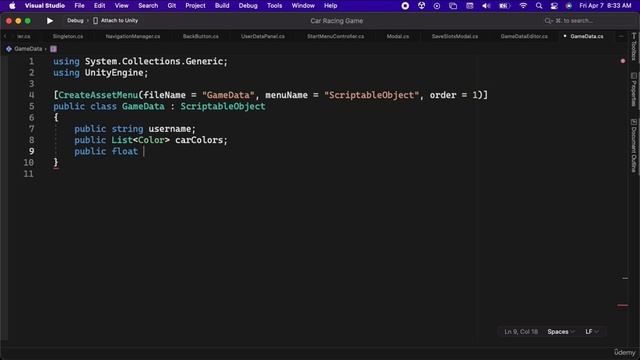
Task: Click the Ln 9, Col 18 position indicator
Action: (x=521, y=332)
